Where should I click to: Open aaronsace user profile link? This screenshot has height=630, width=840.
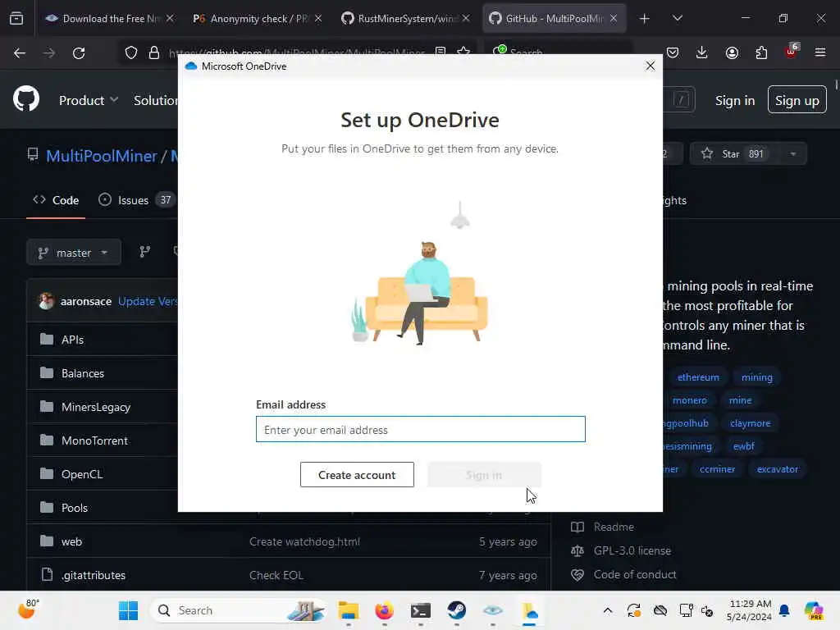tap(85, 302)
